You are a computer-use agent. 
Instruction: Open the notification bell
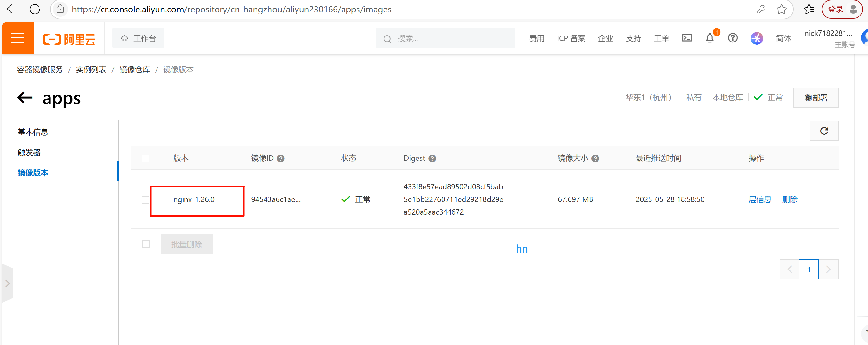710,38
